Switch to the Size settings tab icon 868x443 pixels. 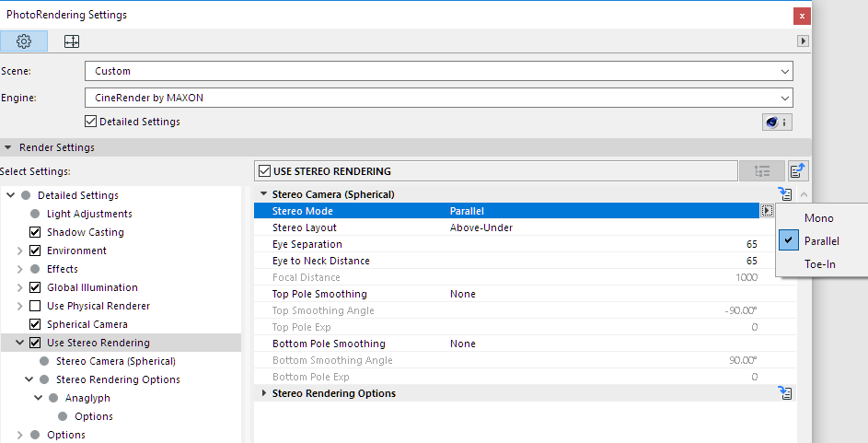tap(71, 41)
